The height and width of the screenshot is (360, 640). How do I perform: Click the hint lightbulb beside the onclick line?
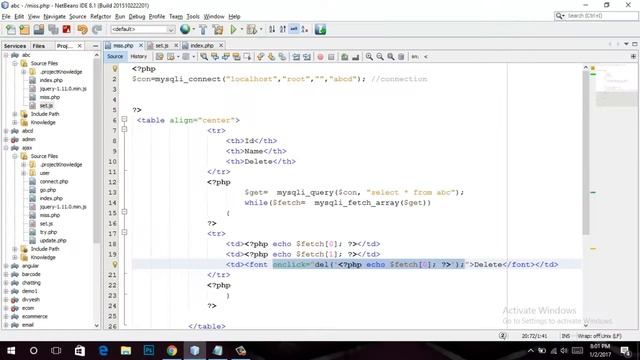[115, 264]
